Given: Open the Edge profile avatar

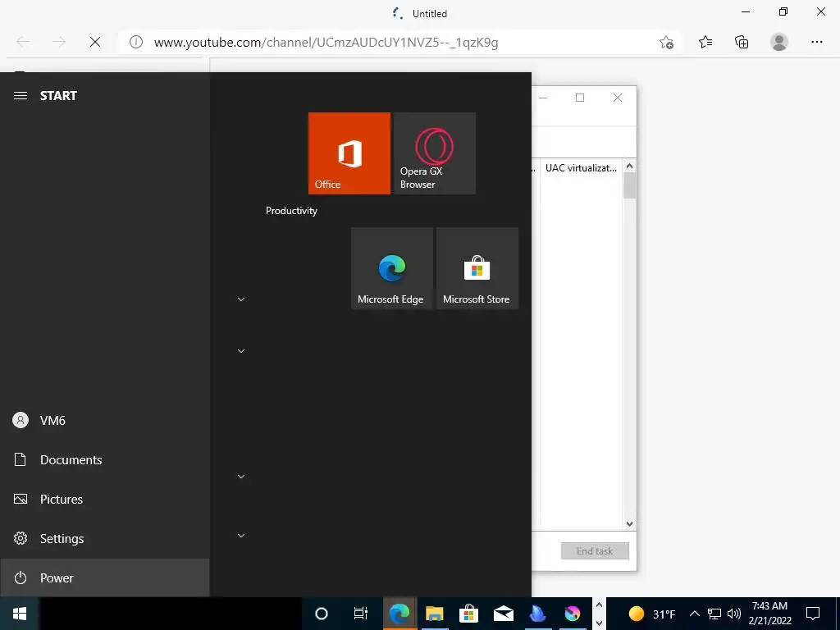Looking at the screenshot, I should tap(779, 42).
